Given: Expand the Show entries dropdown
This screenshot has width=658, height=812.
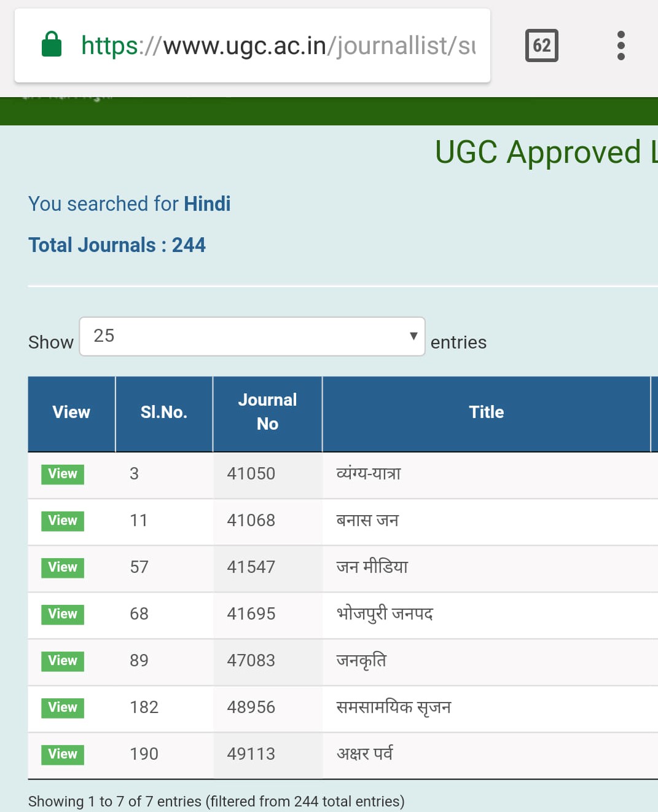Looking at the screenshot, I should (252, 336).
